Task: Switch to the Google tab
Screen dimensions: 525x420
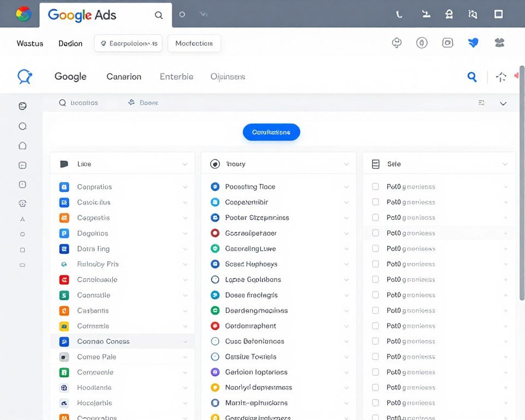Action: pyautogui.click(x=71, y=77)
